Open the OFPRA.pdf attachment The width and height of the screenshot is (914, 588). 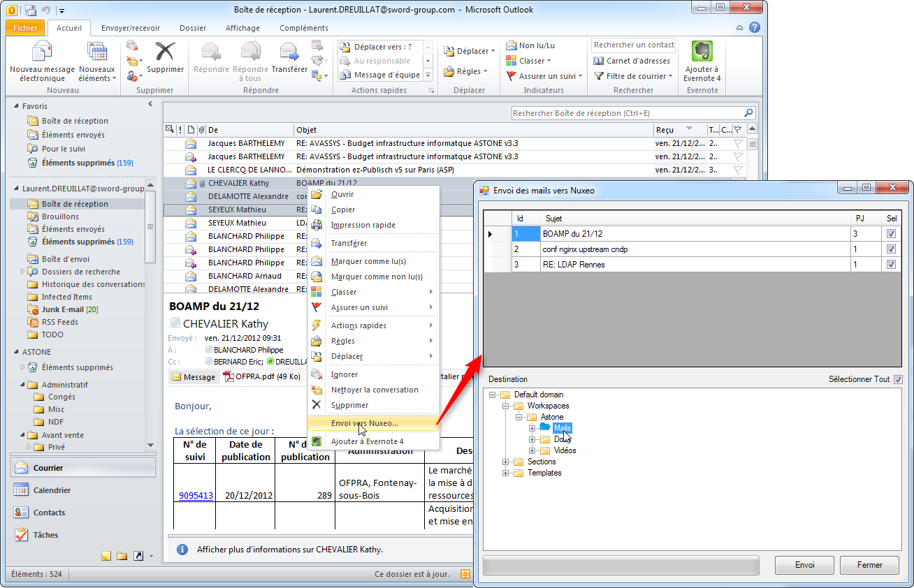point(262,376)
